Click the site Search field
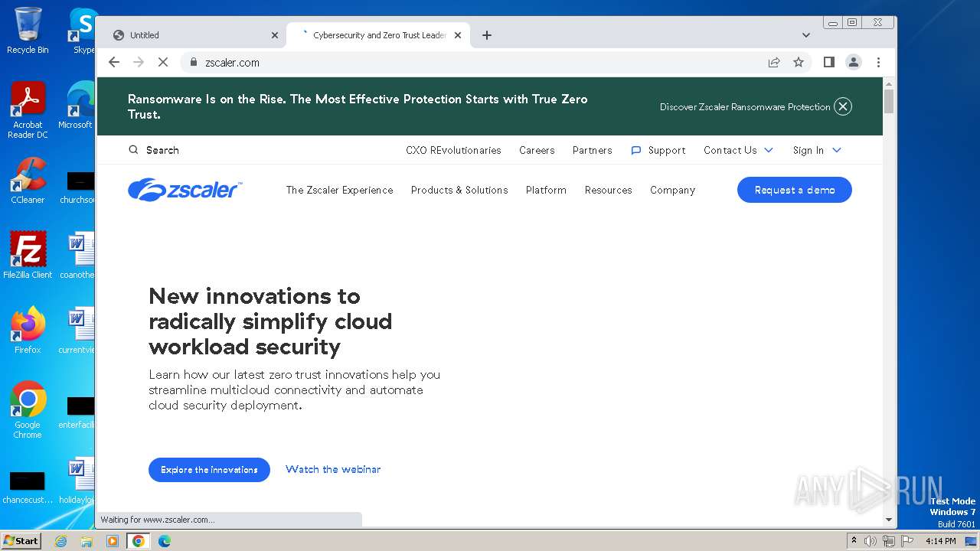Image resolution: width=980 pixels, height=551 pixels. coord(162,150)
